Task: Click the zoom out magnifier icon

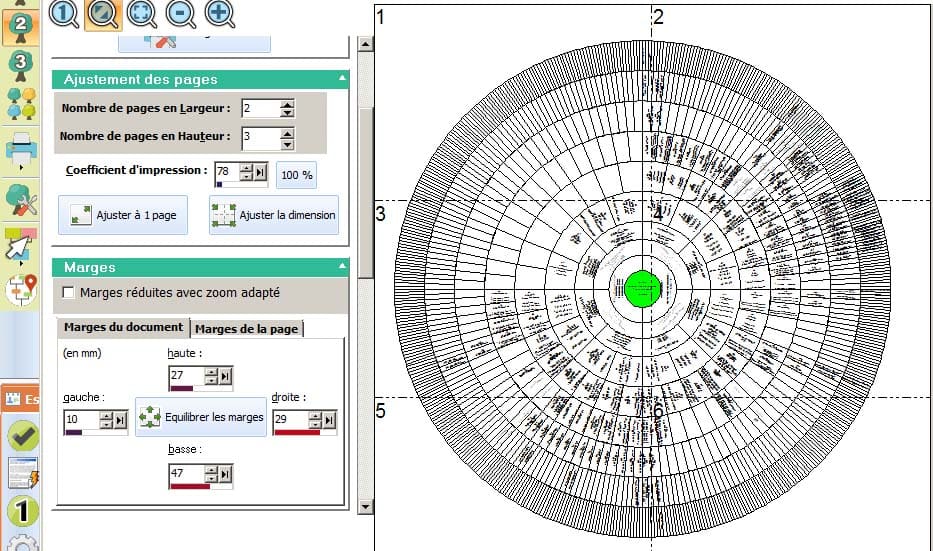Action: pos(181,13)
